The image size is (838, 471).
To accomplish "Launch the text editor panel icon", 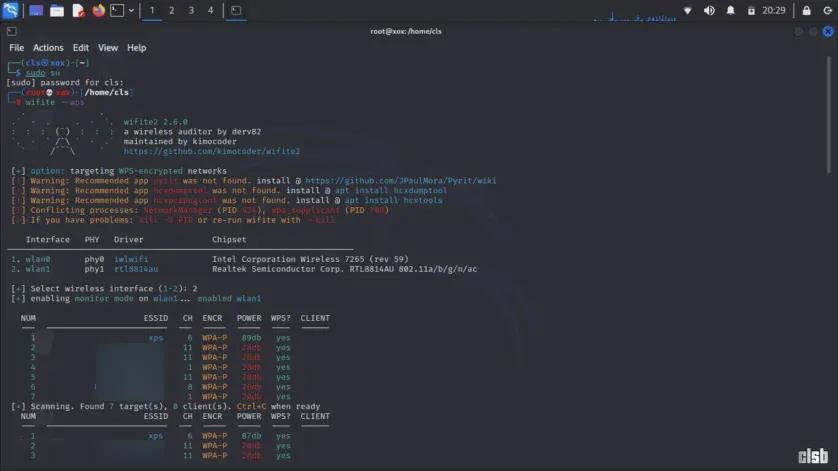I will click(78, 10).
